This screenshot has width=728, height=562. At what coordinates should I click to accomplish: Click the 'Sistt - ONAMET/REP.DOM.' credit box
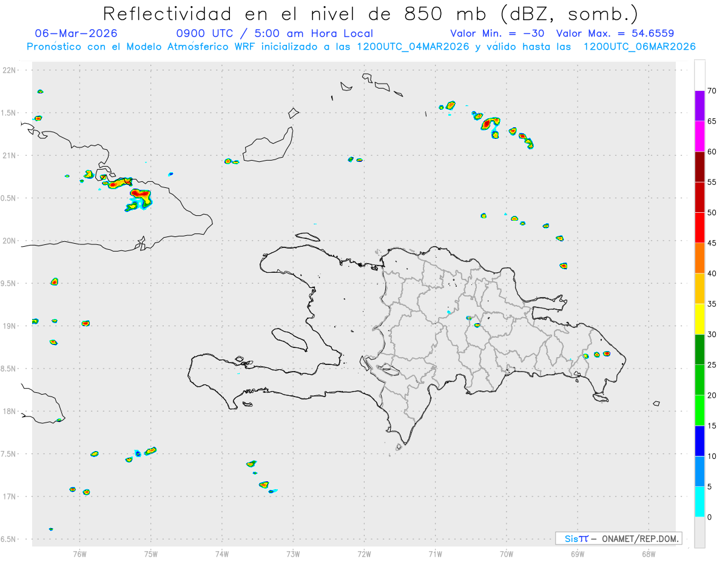click(x=618, y=538)
